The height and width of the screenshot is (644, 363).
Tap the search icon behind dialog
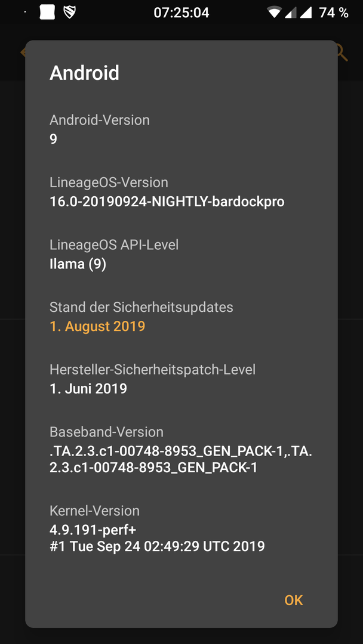point(342,52)
